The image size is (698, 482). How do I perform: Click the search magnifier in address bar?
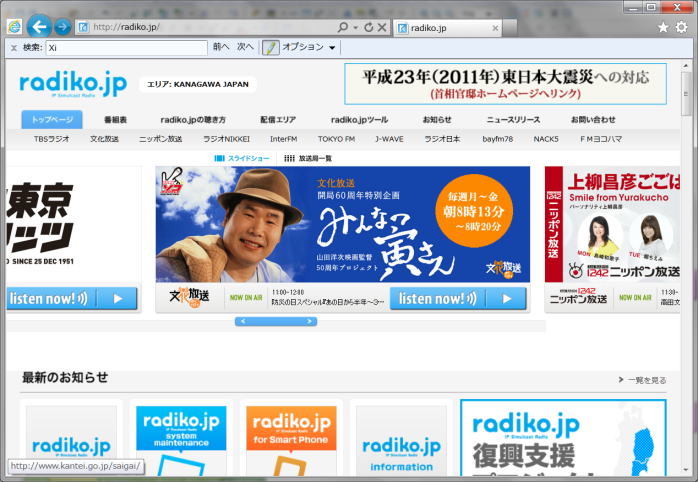click(x=342, y=27)
